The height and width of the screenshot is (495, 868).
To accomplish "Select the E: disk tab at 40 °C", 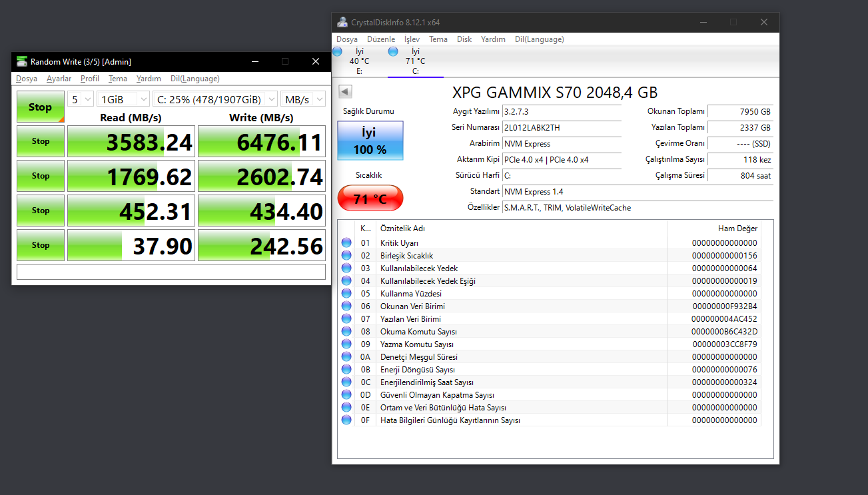I will click(x=359, y=61).
